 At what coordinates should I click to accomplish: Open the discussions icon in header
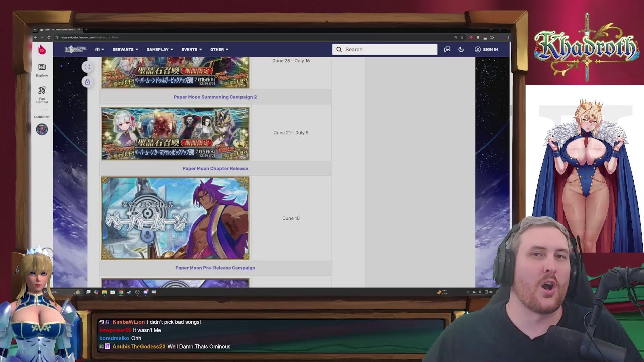[x=447, y=49]
